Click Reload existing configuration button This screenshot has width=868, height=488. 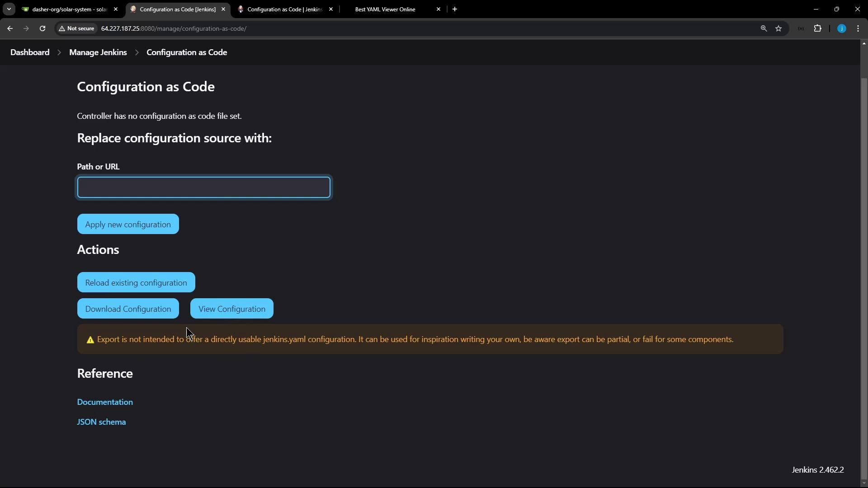(x=136, y=282)
